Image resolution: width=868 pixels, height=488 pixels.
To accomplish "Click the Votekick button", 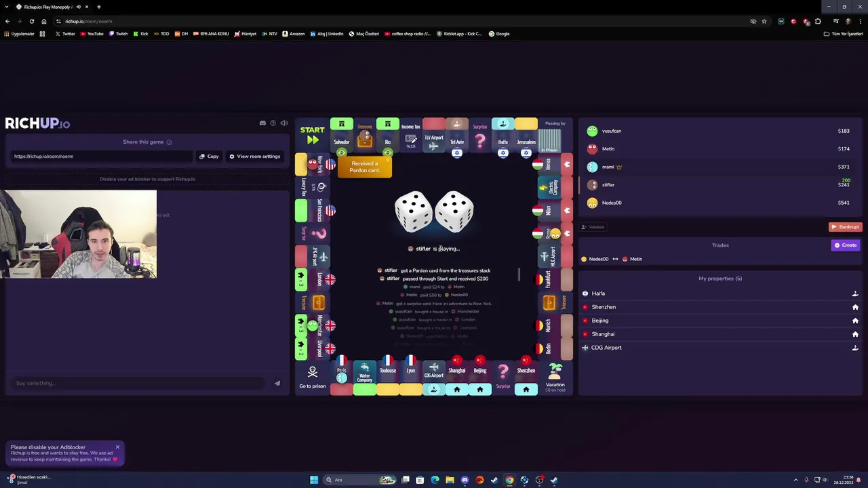I will pyautogui.click(x=593, y=227).
